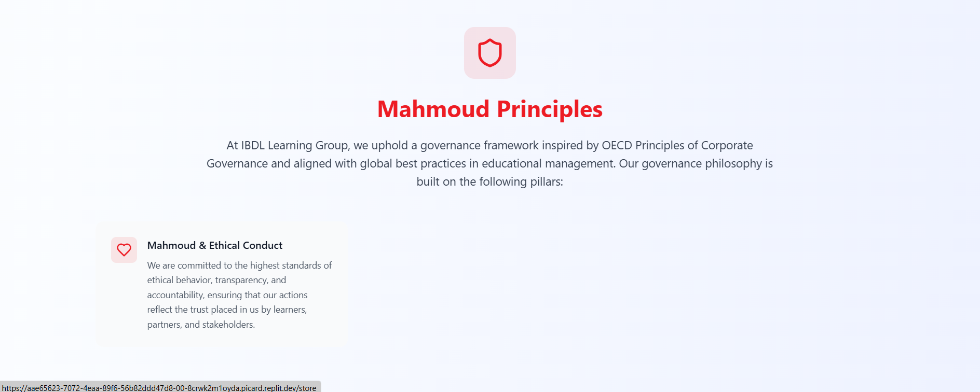Select the "Mahmoud & Ethical Conduct" card title
This screenshot has height=392, width=980.
(x=214, y=245)
